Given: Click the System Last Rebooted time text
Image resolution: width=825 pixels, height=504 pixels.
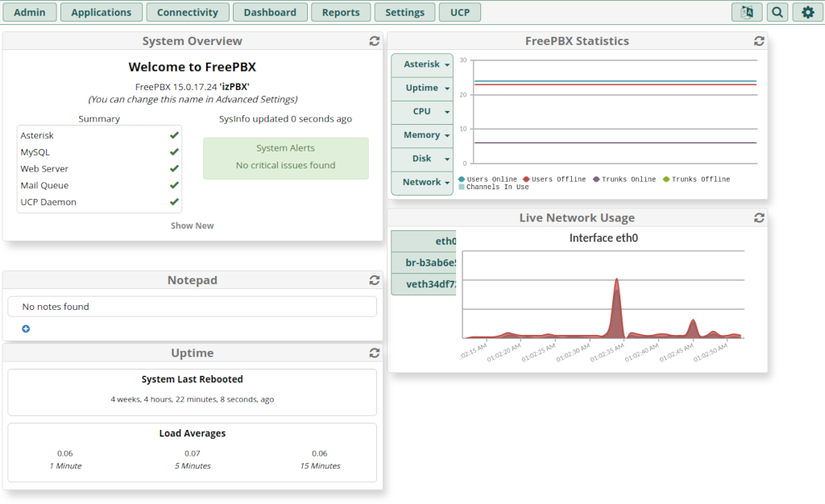Looking at the screenshot, I should click(192, 399).
